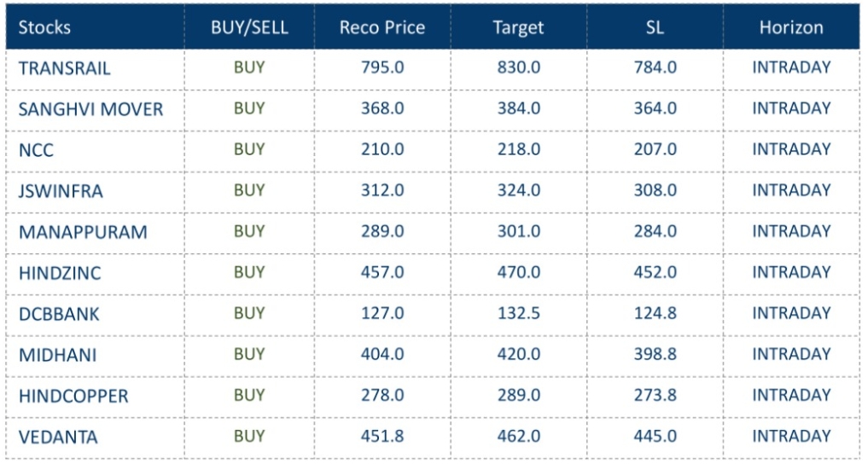Select the MANAPPURAM stock name
This screenshot has height=465, width=868.
click(x=82, y=232)
